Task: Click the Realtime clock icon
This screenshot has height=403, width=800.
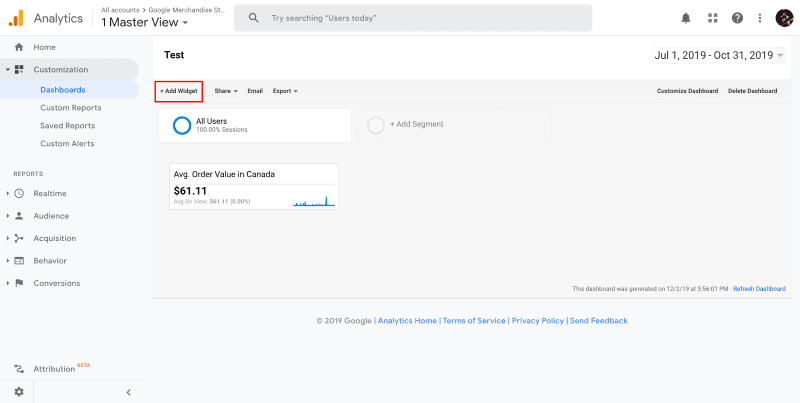Action: click(x=19, y=193)
